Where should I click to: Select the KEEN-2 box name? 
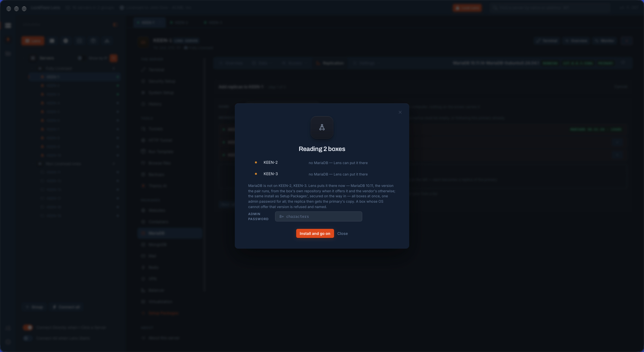pyautogui.click(x=270, y=162)
